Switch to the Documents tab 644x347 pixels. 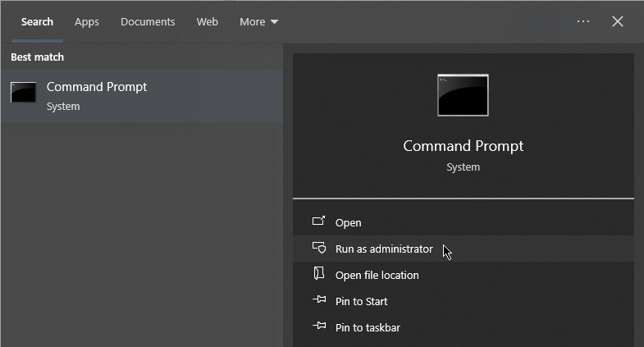pos(148,22)
